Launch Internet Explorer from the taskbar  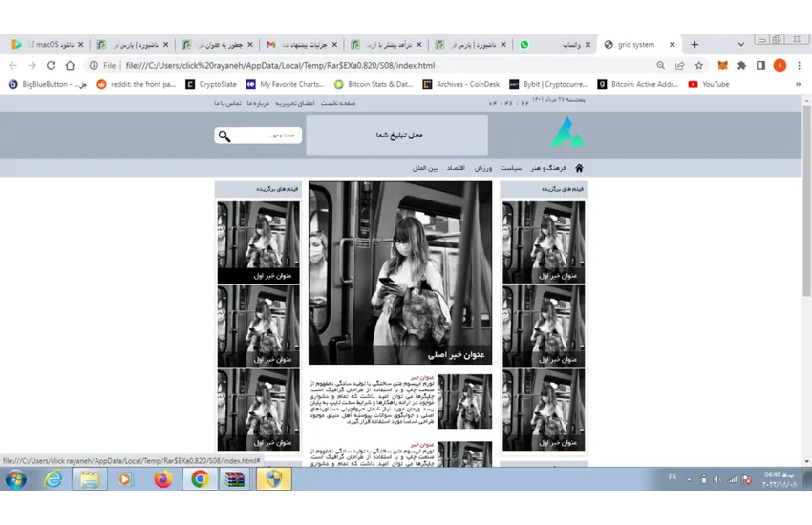[x=53, y=479]
